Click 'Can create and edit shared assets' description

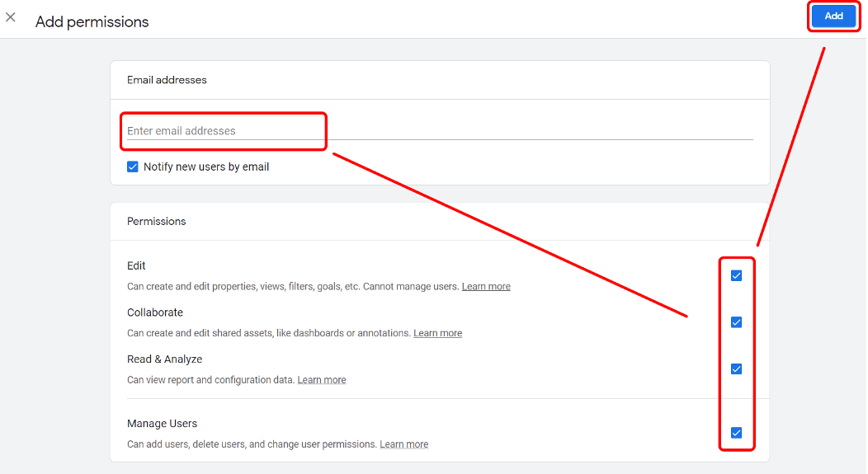point(269,333)
